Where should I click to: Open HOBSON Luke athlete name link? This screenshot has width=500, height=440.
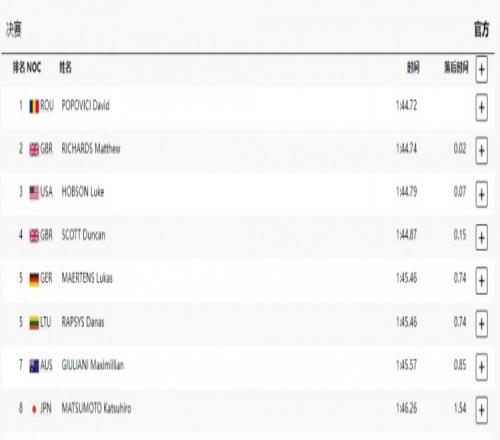tap(83, 192)
